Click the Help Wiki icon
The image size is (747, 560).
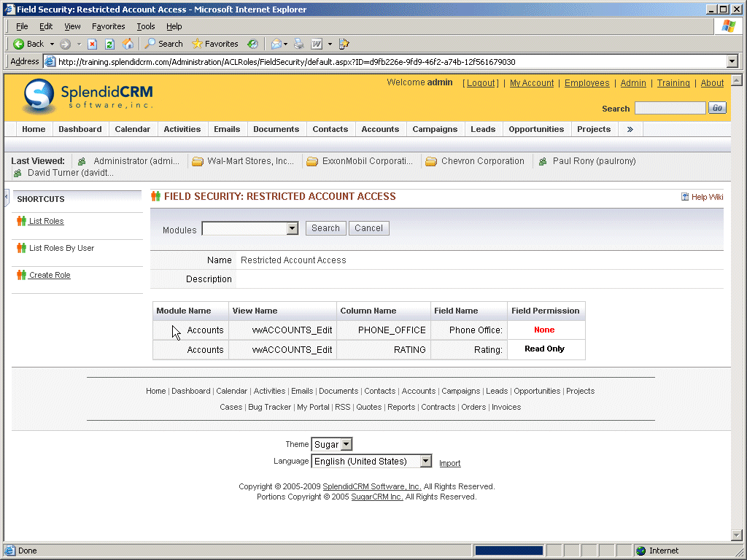(685, 197)
